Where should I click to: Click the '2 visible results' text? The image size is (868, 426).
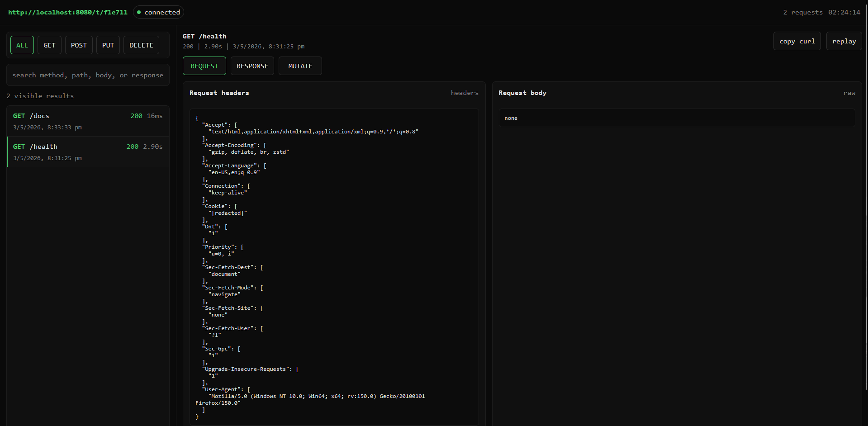click(40, 96)
